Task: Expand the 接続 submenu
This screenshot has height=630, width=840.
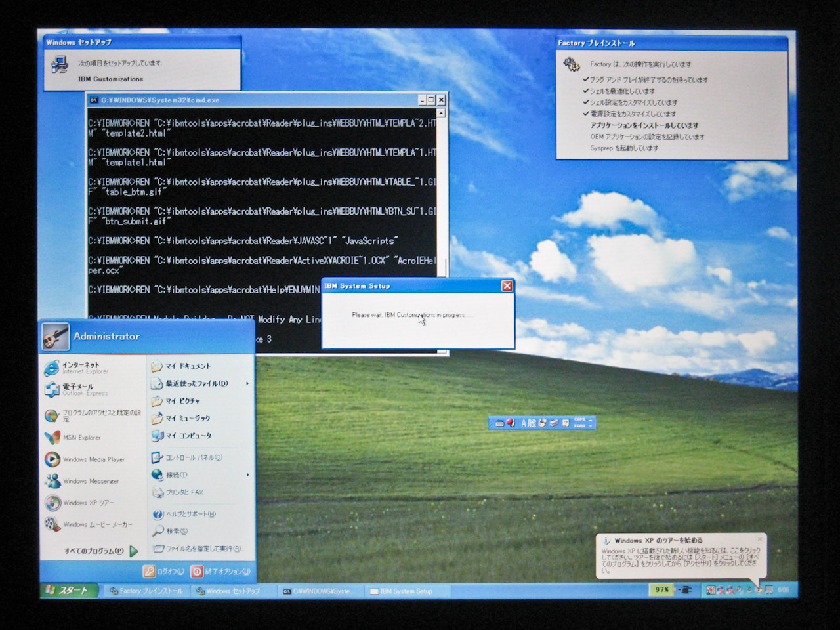Action: point(177,474)
